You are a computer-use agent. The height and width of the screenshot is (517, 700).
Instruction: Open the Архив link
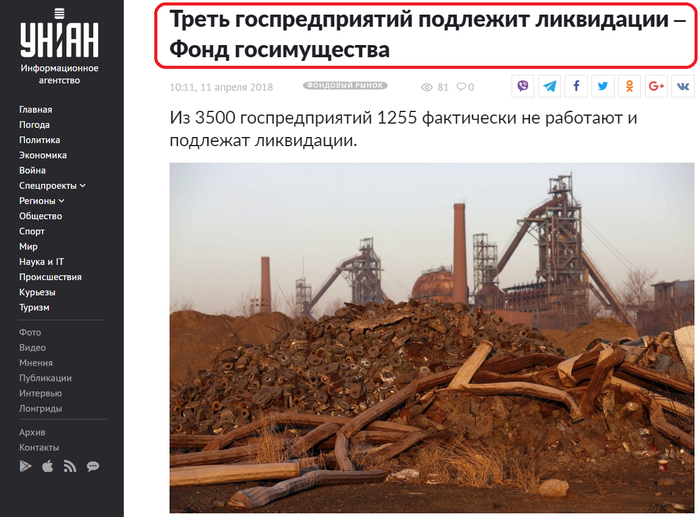click(x=32, y=432)
